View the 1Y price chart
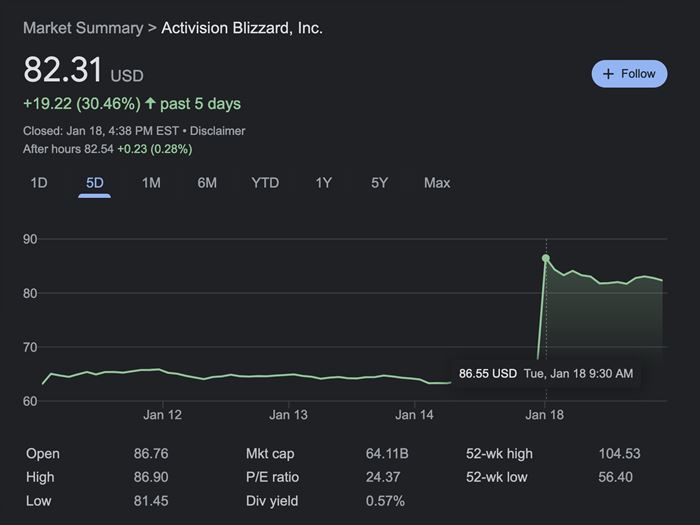700x525 pixels. coord(323,183)
